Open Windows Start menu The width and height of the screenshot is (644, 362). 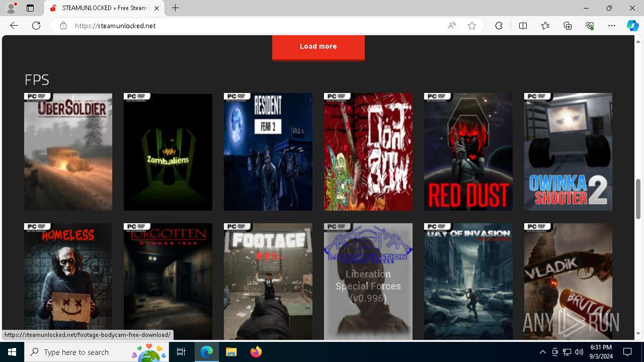click(12, 352)
